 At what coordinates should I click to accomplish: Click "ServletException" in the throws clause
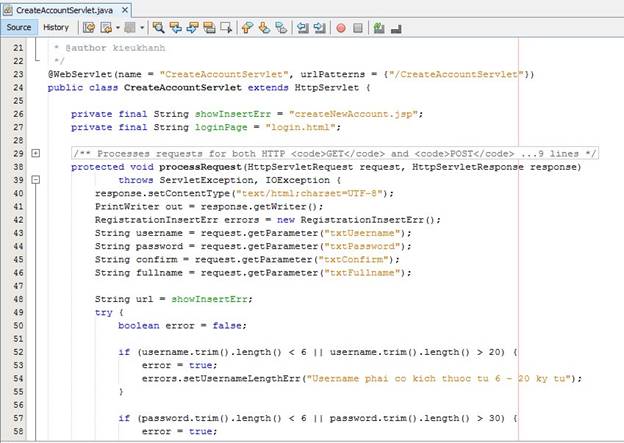pos(207,180)
